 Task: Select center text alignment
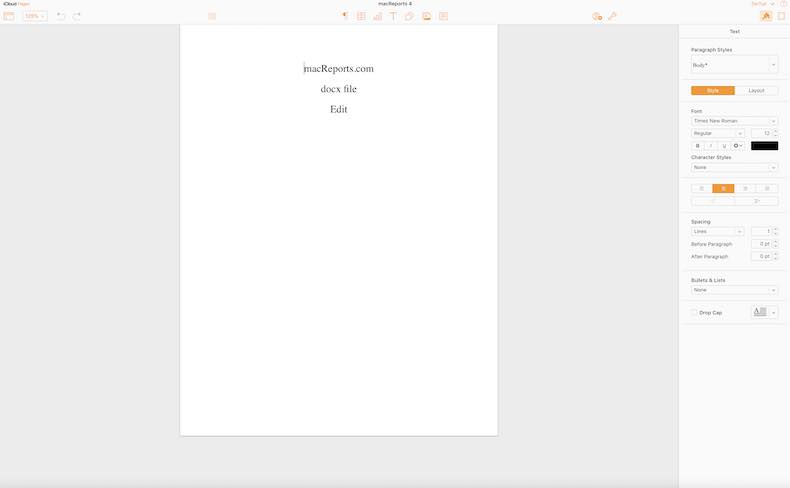click(723, 188)
